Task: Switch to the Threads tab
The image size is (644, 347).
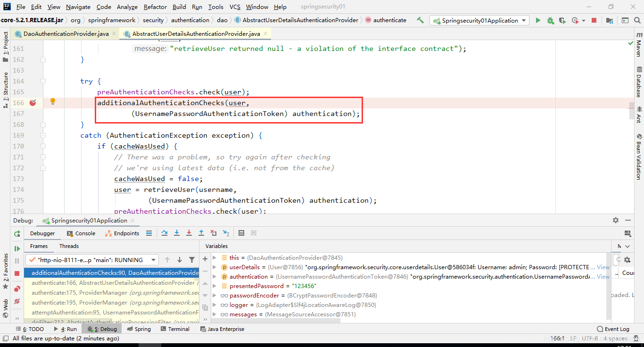Action: pos(69,246)
